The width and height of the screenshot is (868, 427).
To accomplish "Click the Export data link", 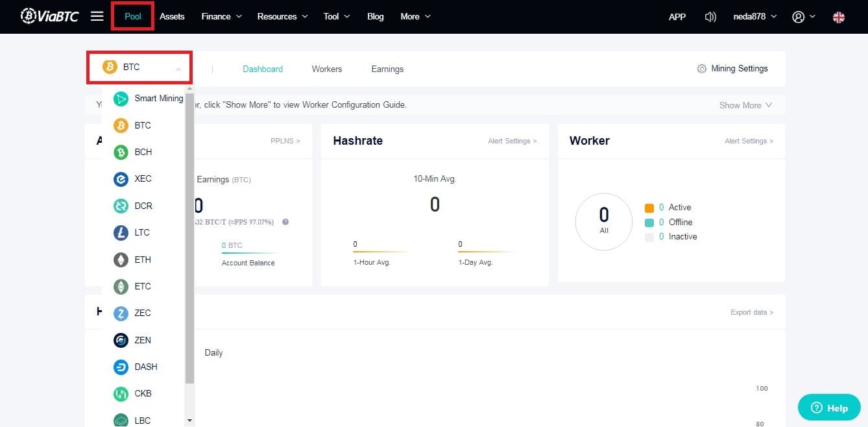I will 752,312.
